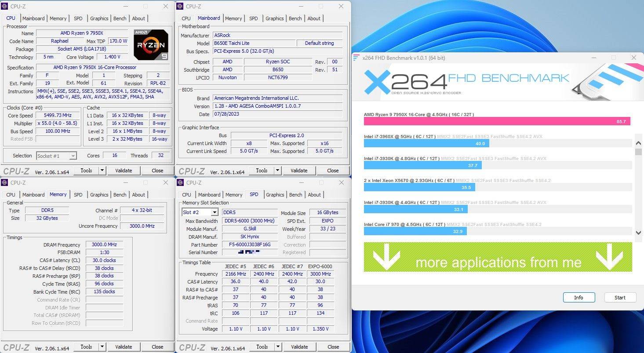Click the Validate button in the CPU window
Viewport: 644px width, 353px height.
coord(124,170)
